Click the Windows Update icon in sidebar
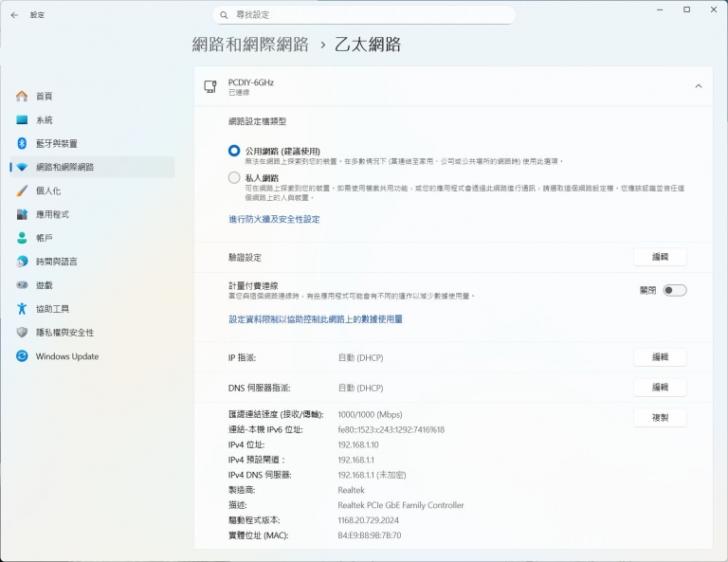The height and width of the screenshot is (562, 728). pos(22,356)
